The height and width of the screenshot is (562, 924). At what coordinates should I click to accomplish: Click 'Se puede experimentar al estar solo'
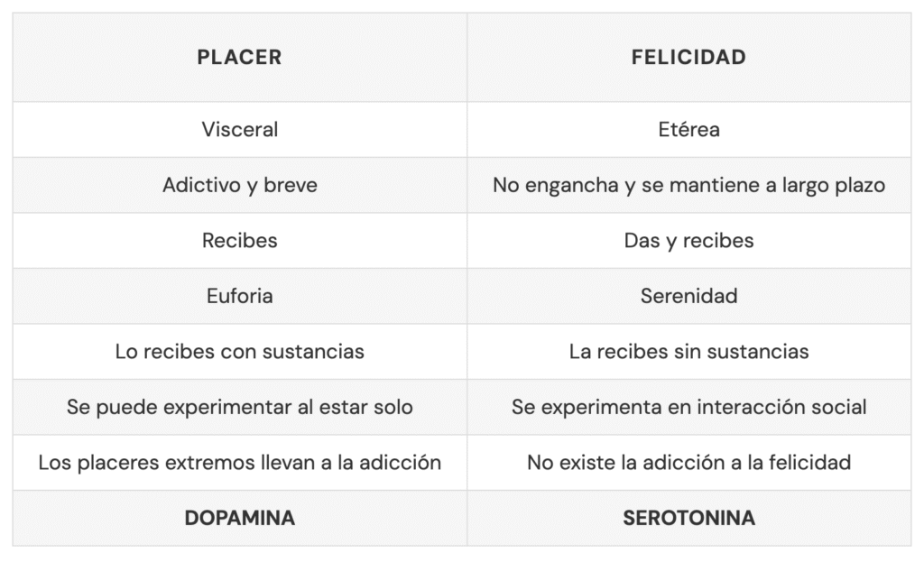(239, 407)
